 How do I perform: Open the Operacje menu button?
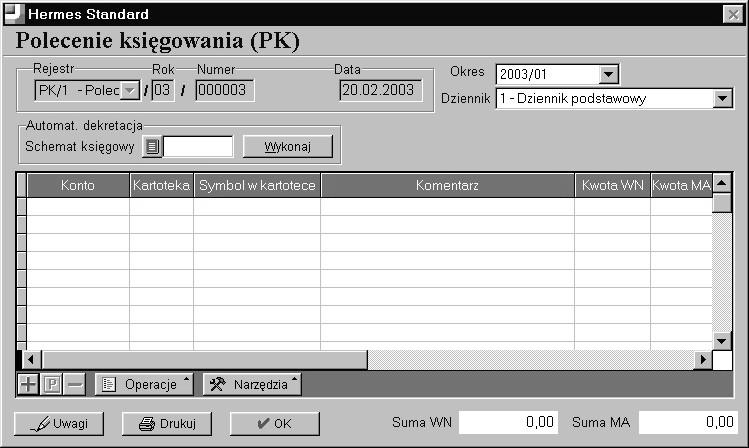point(144,384)
